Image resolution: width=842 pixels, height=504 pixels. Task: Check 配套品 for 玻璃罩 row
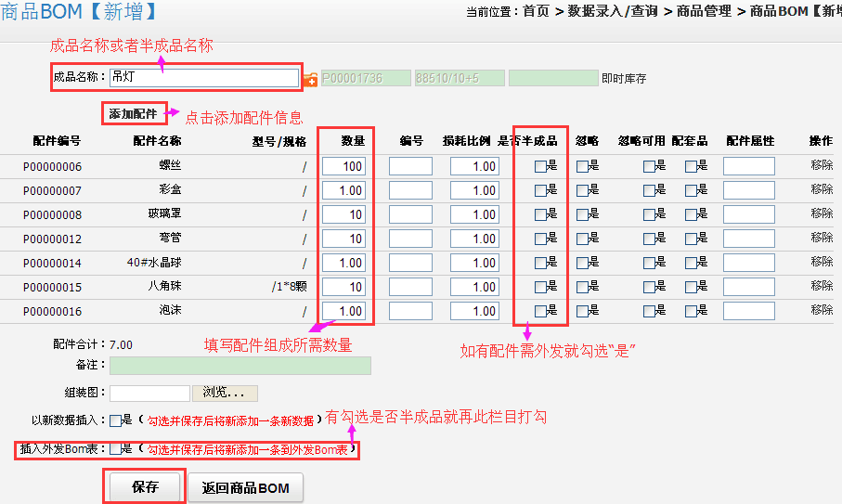(691, 215)
